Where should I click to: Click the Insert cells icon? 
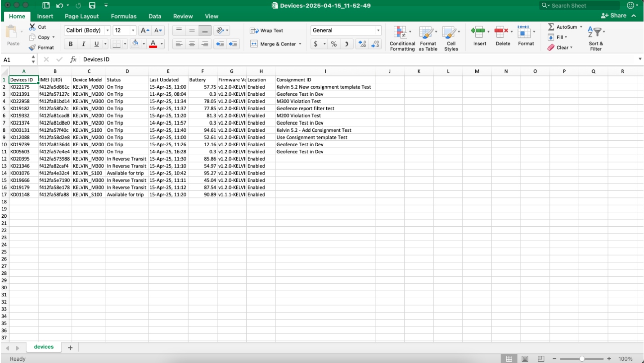click(478, 31)
